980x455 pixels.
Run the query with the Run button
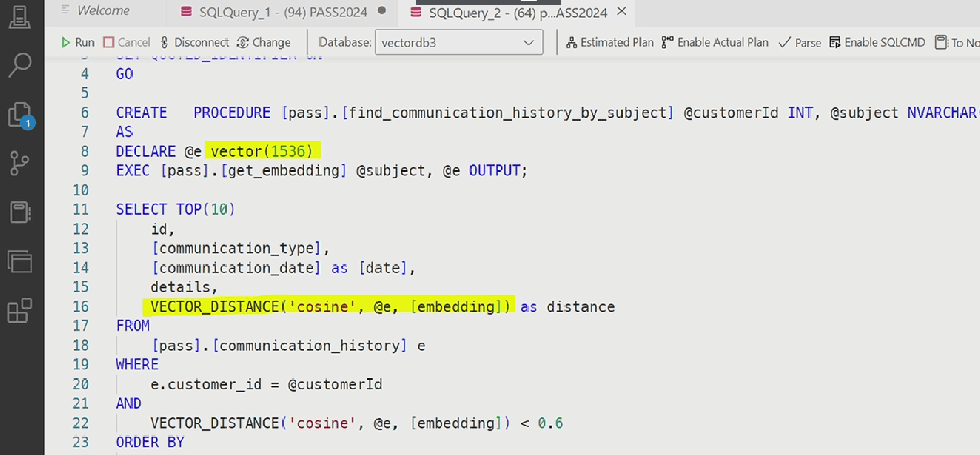pyautogui.click(x=78, y=43)
